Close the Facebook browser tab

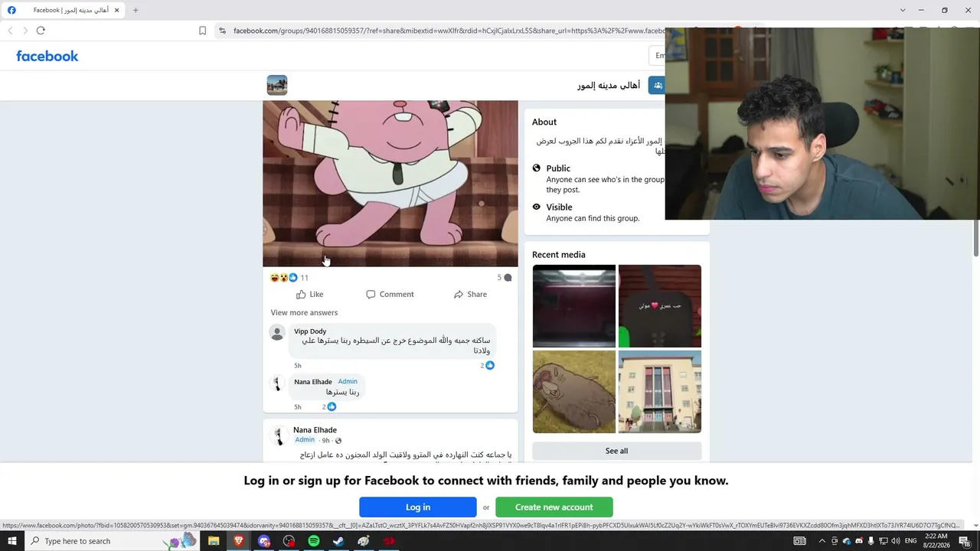[116, 10]
